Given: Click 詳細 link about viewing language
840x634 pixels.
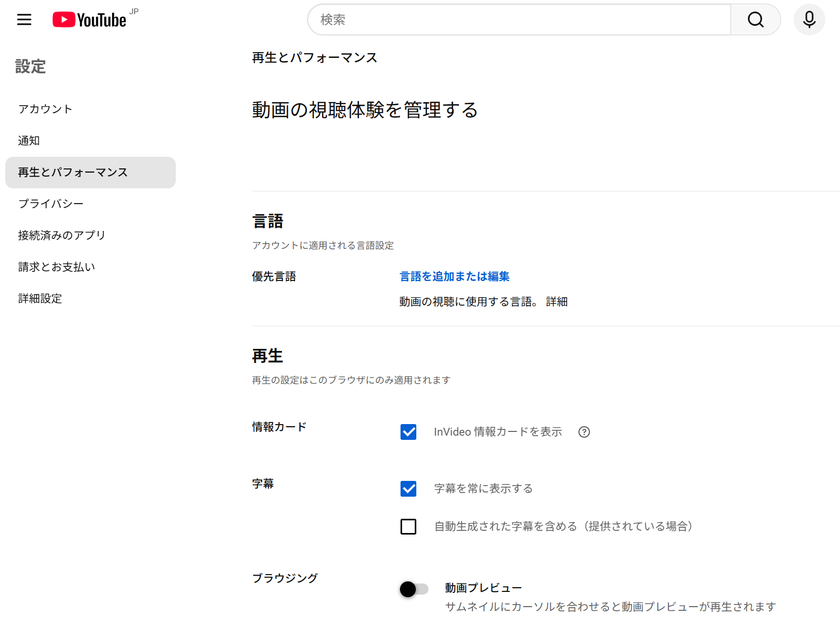Looking at the screenshot, I should point(556,302).
